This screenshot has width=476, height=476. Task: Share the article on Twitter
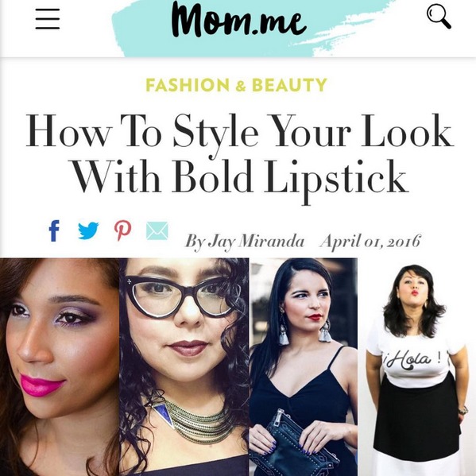pos(88,230)
